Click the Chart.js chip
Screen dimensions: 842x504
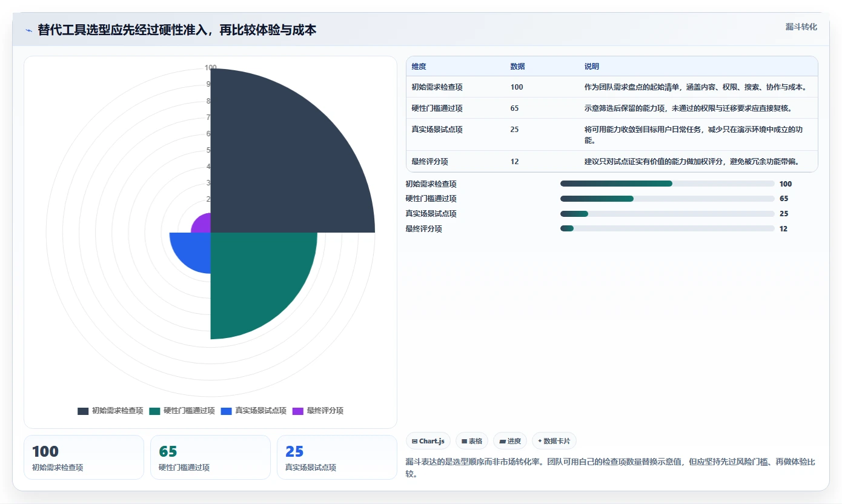428,441
